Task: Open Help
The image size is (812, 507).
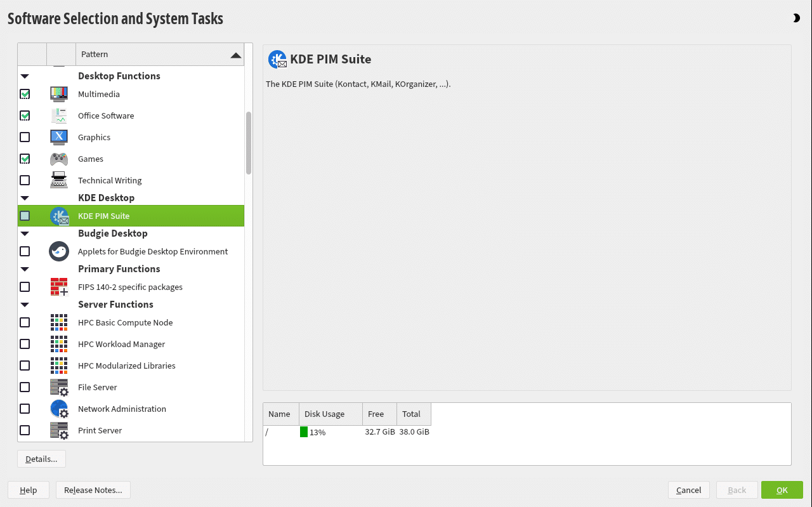Action: tap(28, 490)
